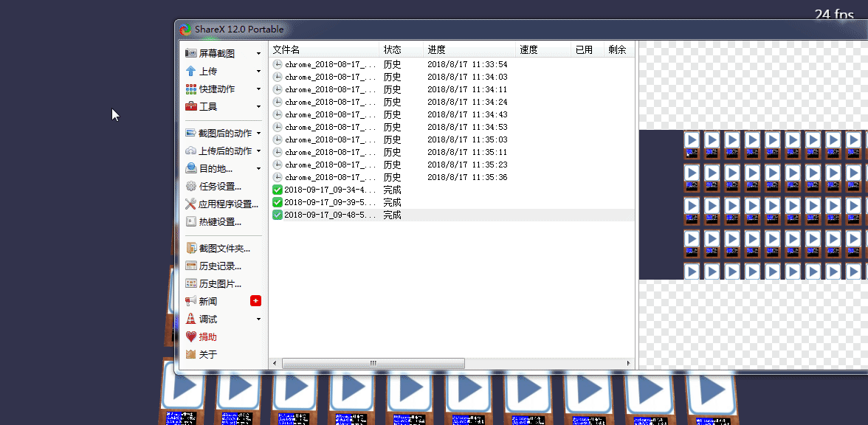Image resolution: width=868 pixels, height=425 pixels.
Task: Click the quick actions grid icon
Action: [x=190, y=89]
